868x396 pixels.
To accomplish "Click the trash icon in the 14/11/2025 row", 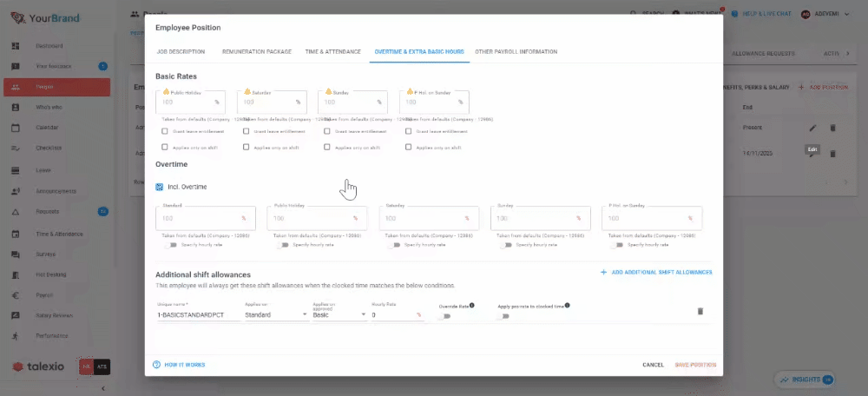I will point(832,154).
